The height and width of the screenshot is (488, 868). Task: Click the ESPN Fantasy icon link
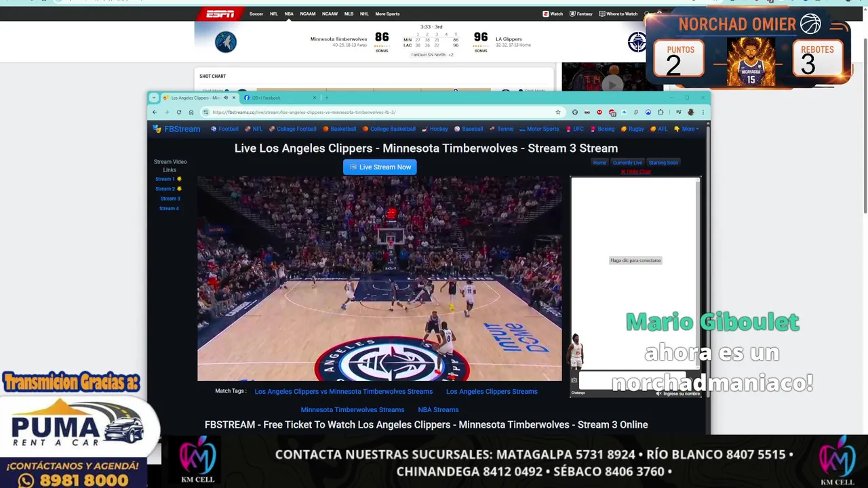(580, 14)
